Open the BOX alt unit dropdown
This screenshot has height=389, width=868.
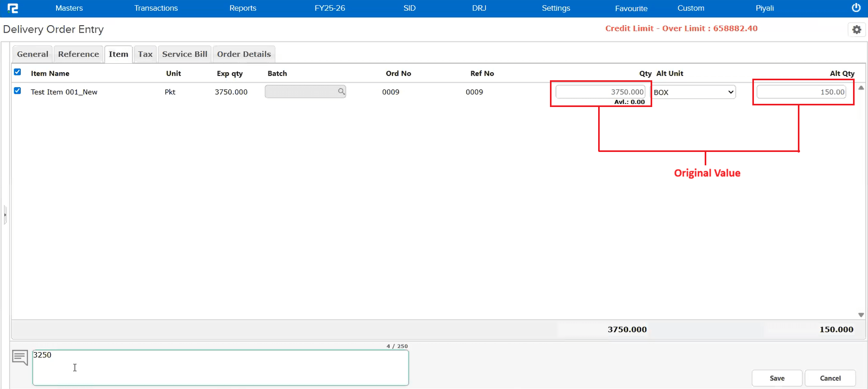[693, 92]
